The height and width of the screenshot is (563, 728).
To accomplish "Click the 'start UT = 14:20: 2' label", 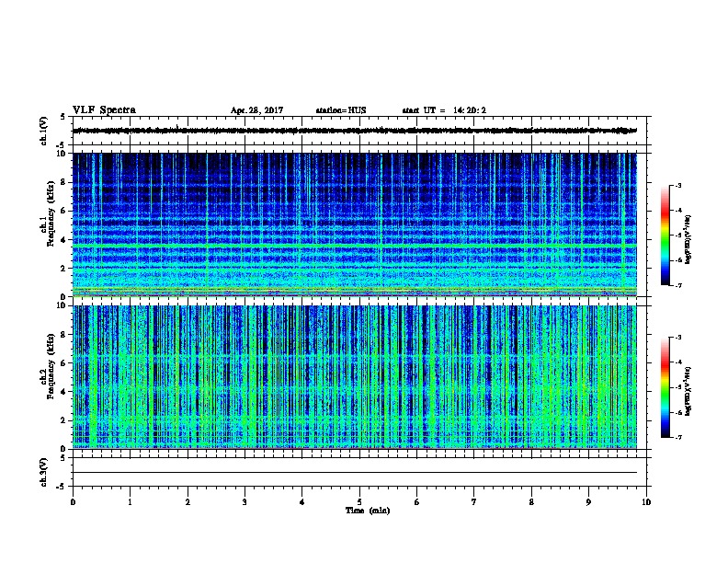I will click(444, 110).
